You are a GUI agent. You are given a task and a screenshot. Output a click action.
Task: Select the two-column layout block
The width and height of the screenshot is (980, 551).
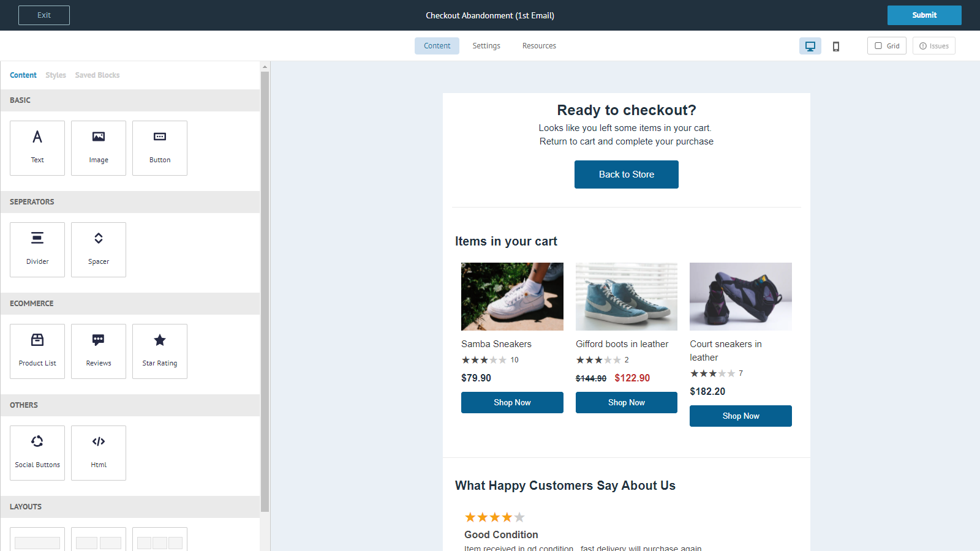click(x=99, y=539)
